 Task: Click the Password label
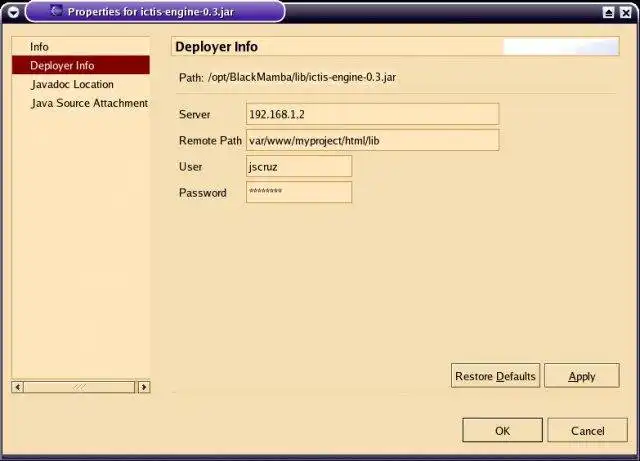click(202, 193)
